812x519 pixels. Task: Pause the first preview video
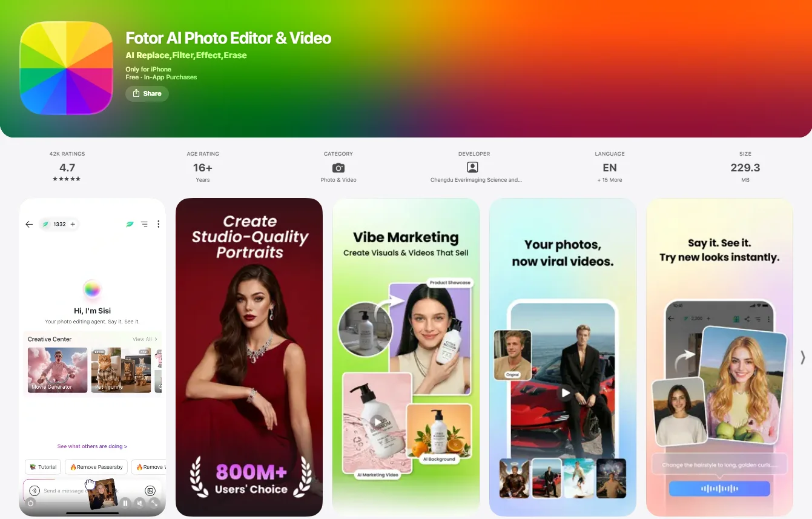point(125,503)
